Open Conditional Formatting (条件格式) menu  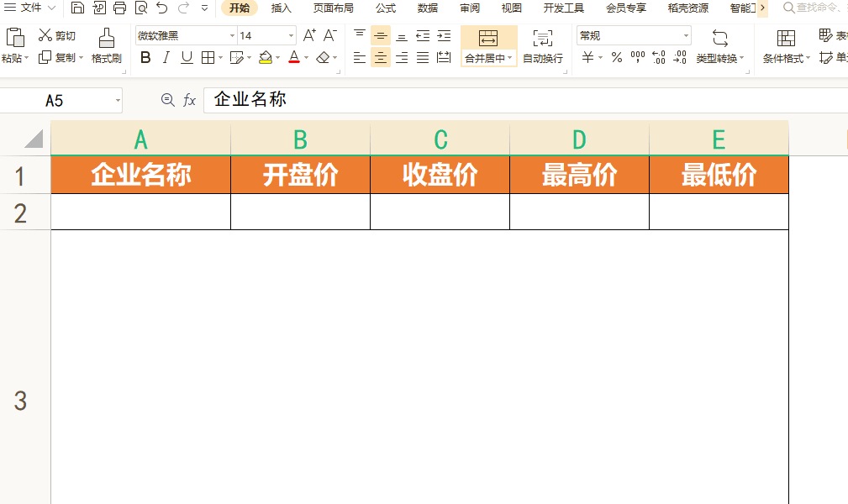click(786, 46)
